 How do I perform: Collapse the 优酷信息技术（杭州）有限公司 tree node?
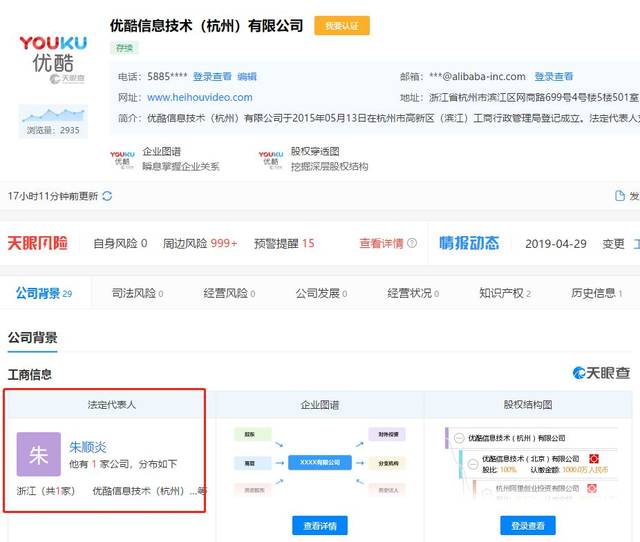459,438
